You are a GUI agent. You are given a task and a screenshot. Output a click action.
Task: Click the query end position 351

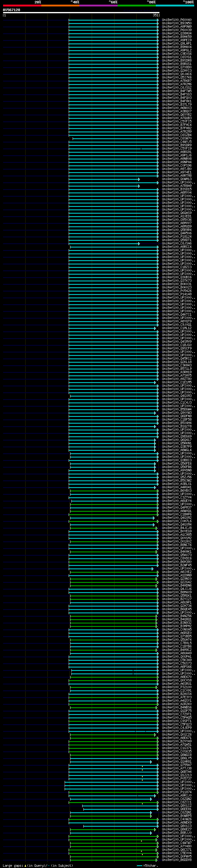(x=155, y=15)
